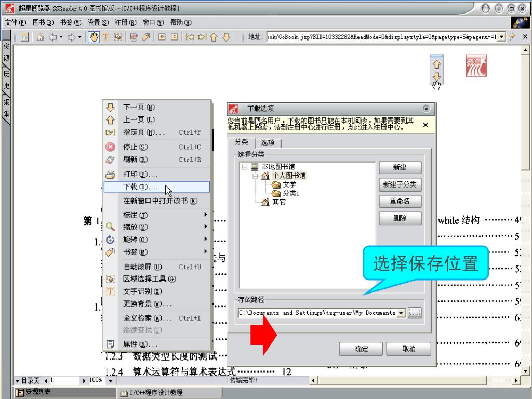Choose 属性 in context menu
The image size is (532, 399).
(x=156, y=344)
